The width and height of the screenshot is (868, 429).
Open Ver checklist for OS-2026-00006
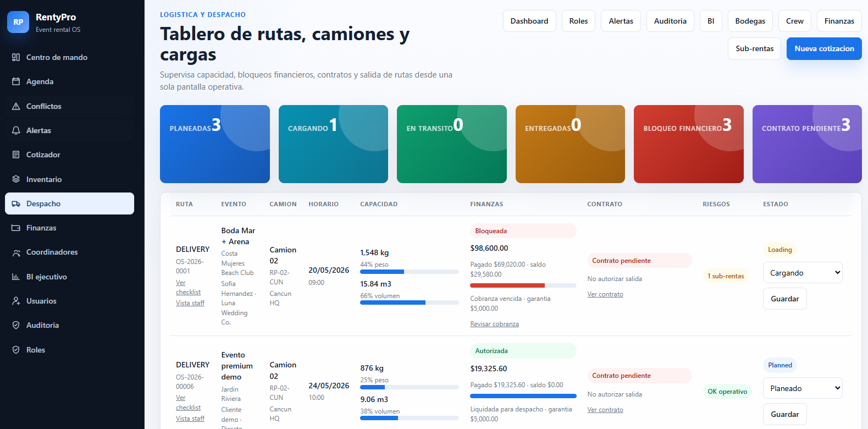pyautogui.click(x=188, y=403)
